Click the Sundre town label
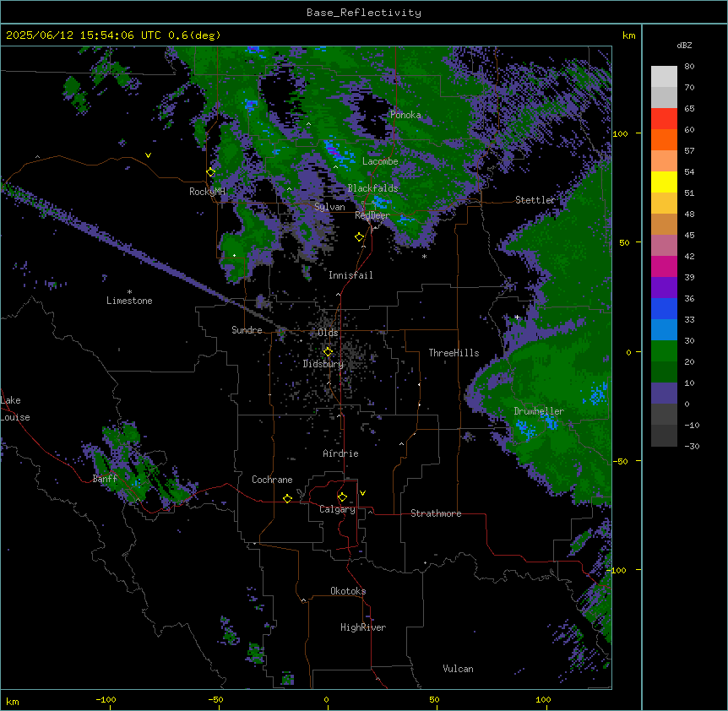728x711 pixels. [247, 330]
